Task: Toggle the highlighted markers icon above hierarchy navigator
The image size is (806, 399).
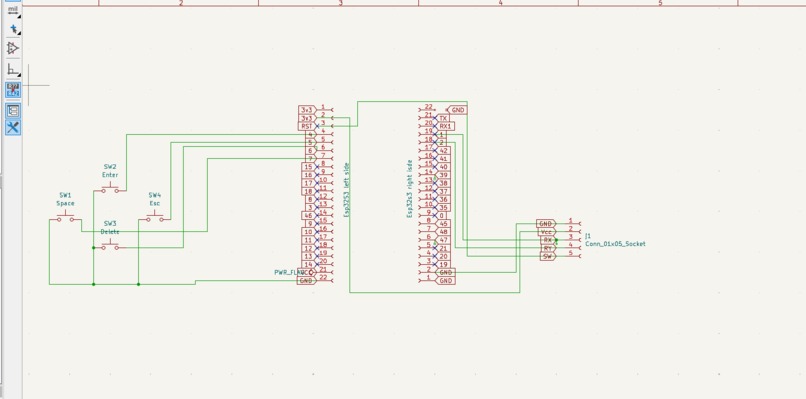Action: pos(13,89)
